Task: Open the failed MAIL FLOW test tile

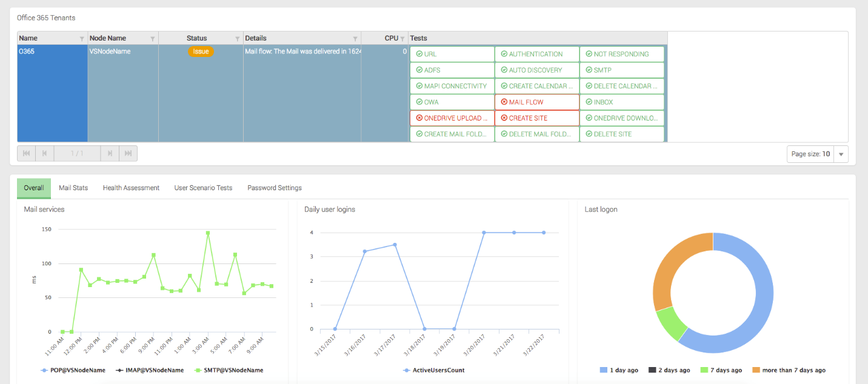Action: coord(537,102)
